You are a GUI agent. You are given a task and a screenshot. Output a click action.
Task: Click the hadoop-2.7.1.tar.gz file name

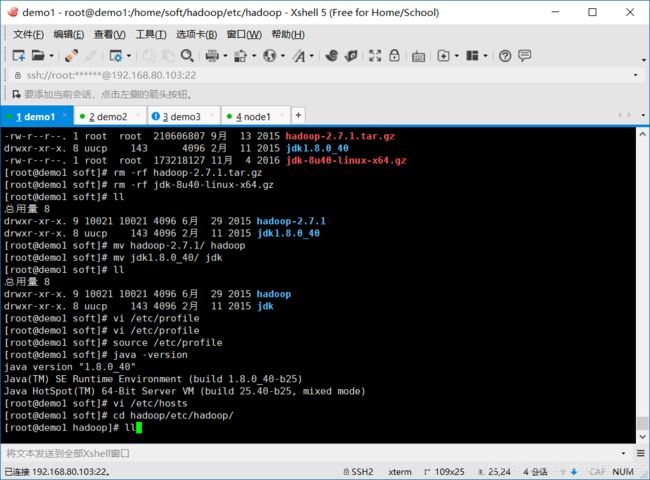(340, 136)
